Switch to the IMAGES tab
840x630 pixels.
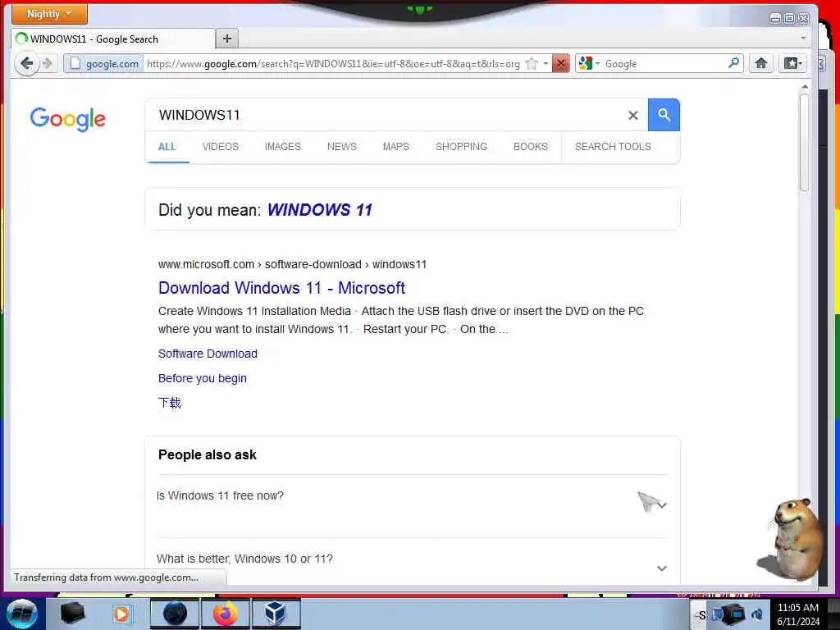click(283, 147)
